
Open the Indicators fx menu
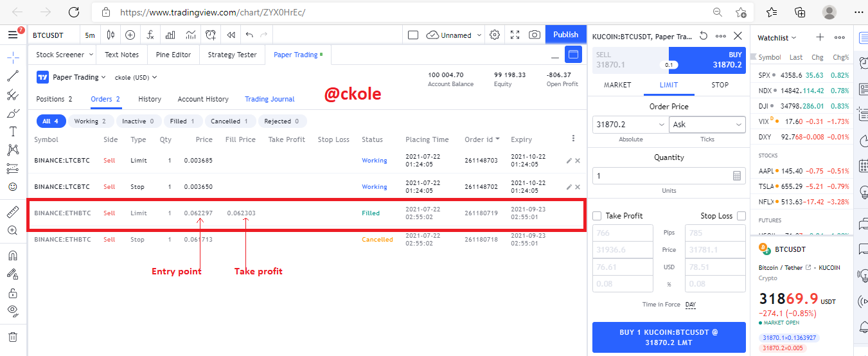(150, 35)
